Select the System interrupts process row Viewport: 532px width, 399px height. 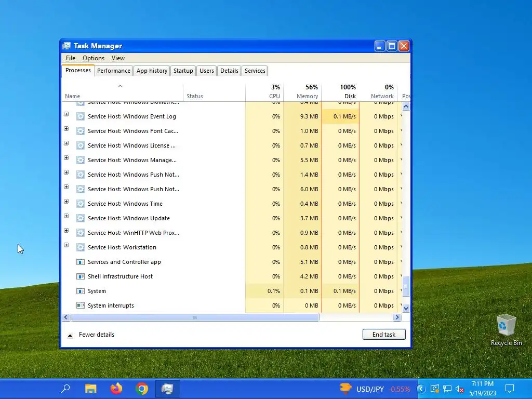point(231,305)
